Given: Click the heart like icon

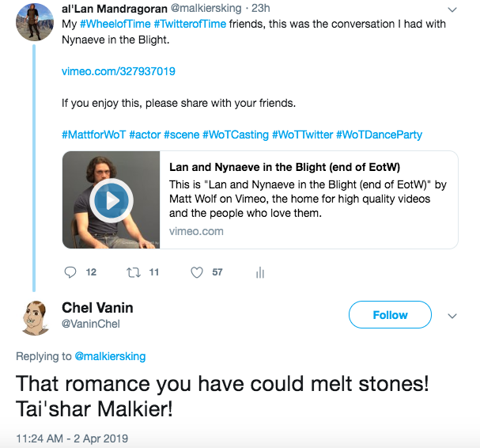Looking at the screenshot, I should pos(198,272).
